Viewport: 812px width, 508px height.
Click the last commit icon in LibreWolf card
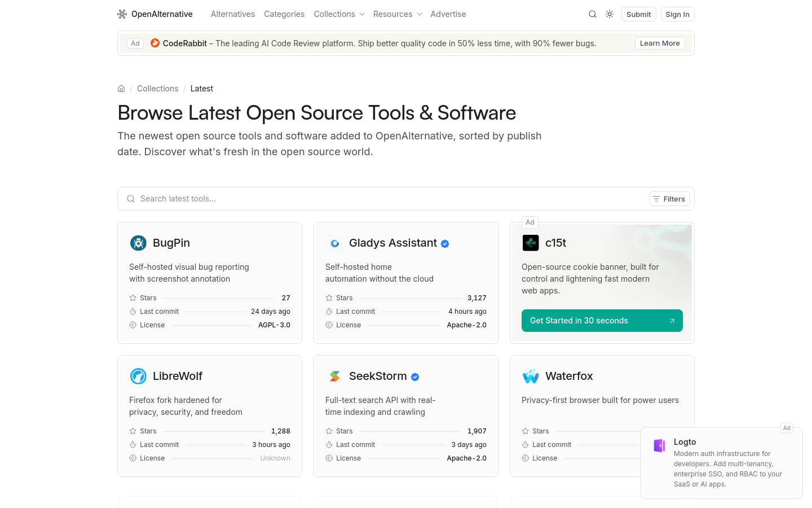click(133, 445)
